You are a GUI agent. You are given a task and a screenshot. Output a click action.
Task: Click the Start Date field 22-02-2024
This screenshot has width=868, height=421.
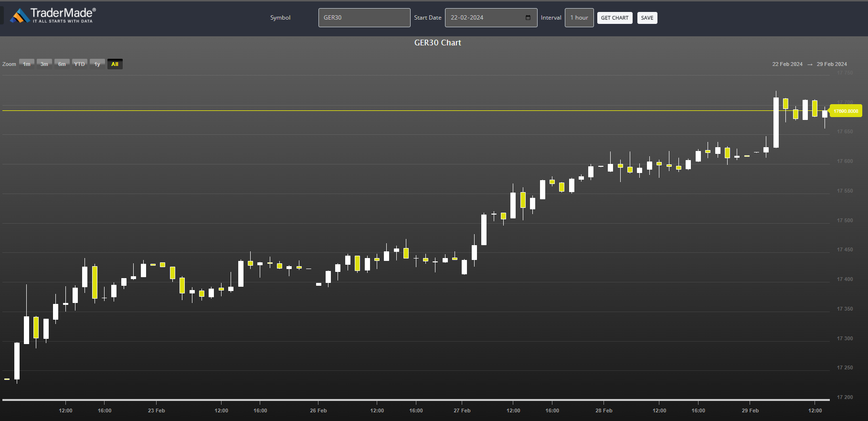point(491,18)
